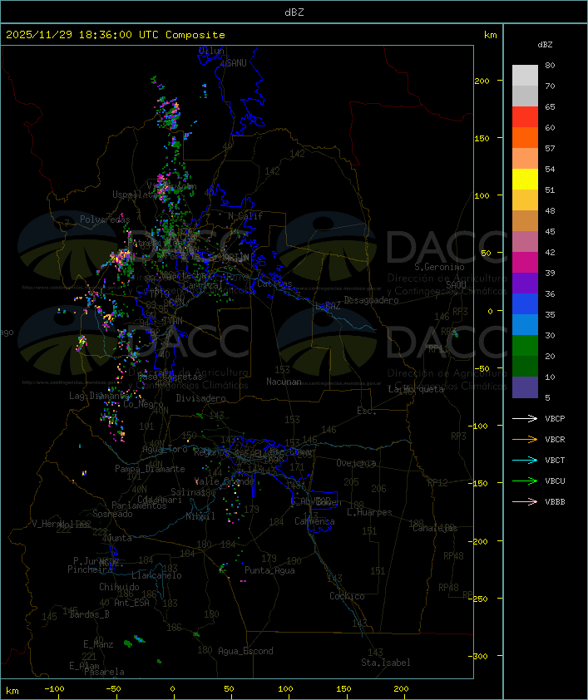Click the Llancanelo map label

[x=156, y=575]
